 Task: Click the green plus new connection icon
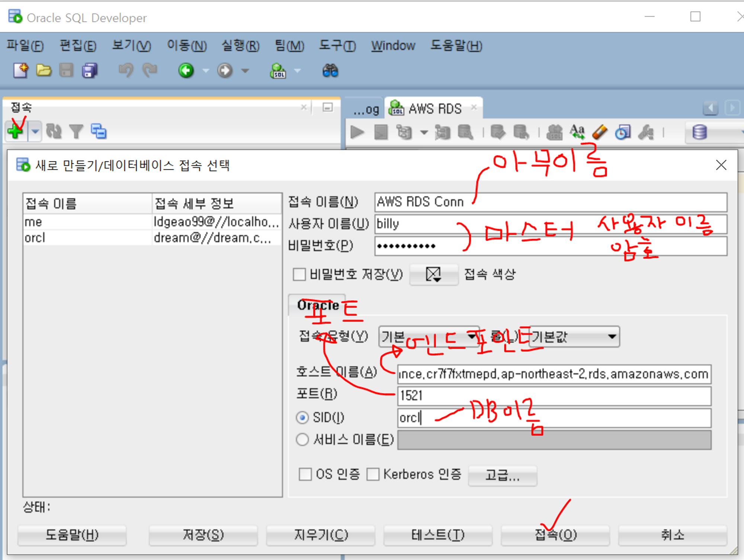[x=16, y=131]
